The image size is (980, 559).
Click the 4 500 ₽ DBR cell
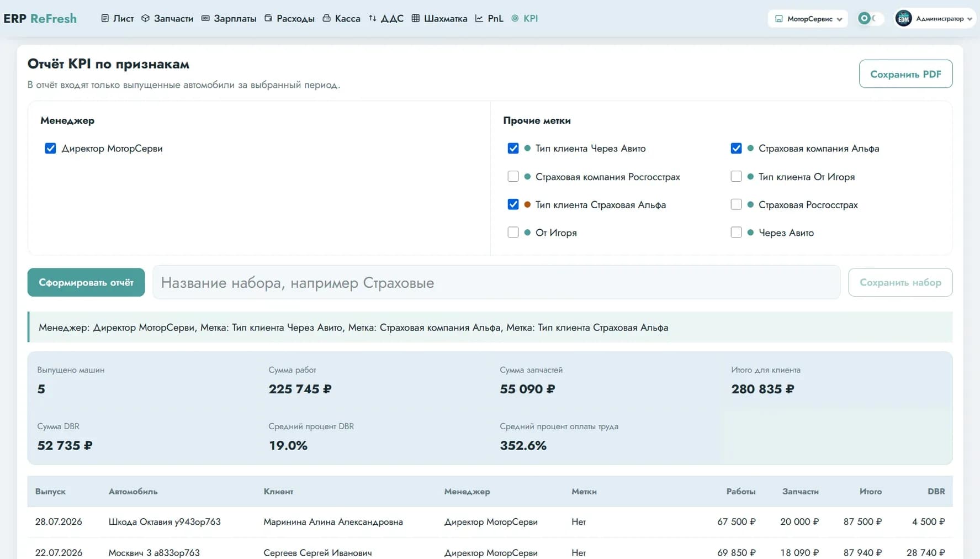(928, 521)
